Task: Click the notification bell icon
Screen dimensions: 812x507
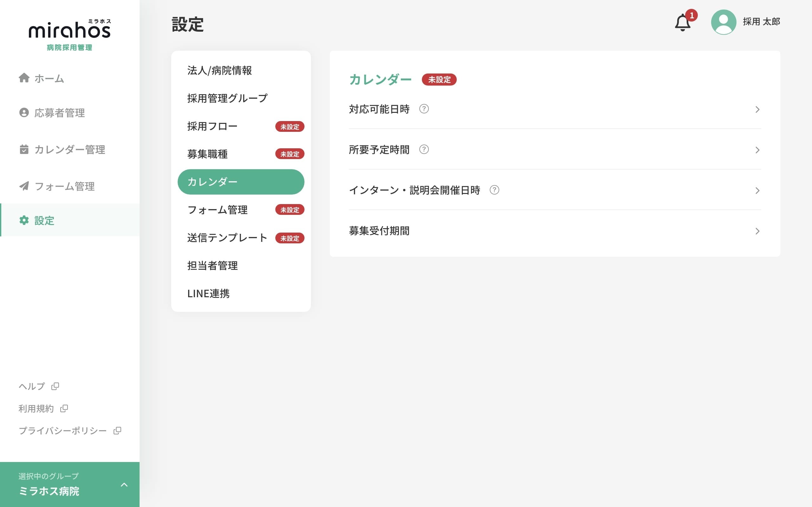Action: point(683,23)
